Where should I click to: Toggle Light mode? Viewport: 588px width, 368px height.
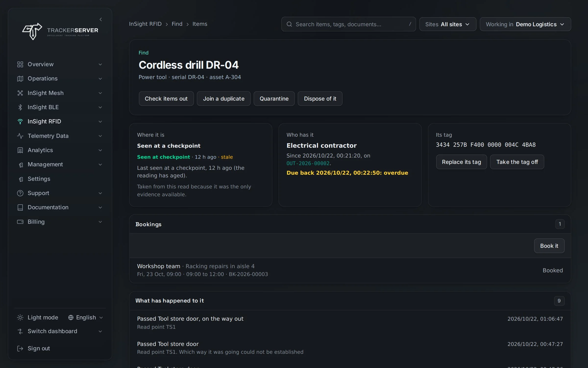tap(37, 317)
